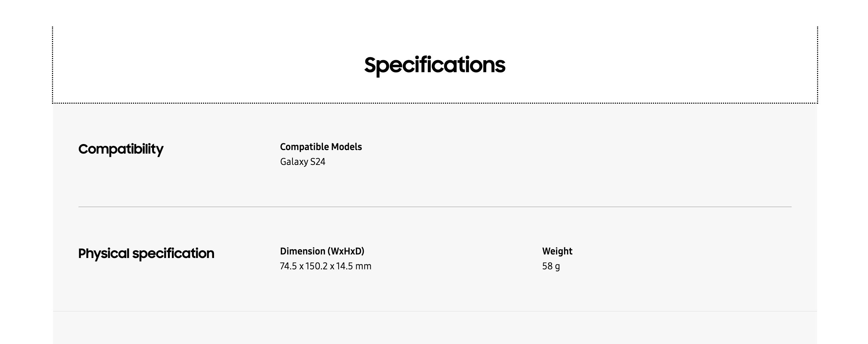The height and width of the screenshot is (344, 868).
Task: Click the (WxHxD) text in Dimension label
Action: coord(346,251)
